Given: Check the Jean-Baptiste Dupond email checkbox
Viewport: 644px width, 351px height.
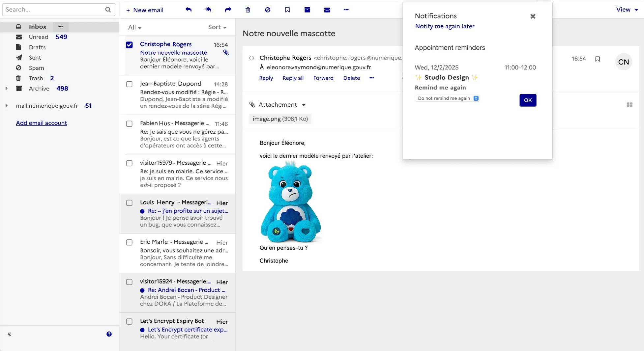Looking at the screenshot, I should (x=129, y=84).
